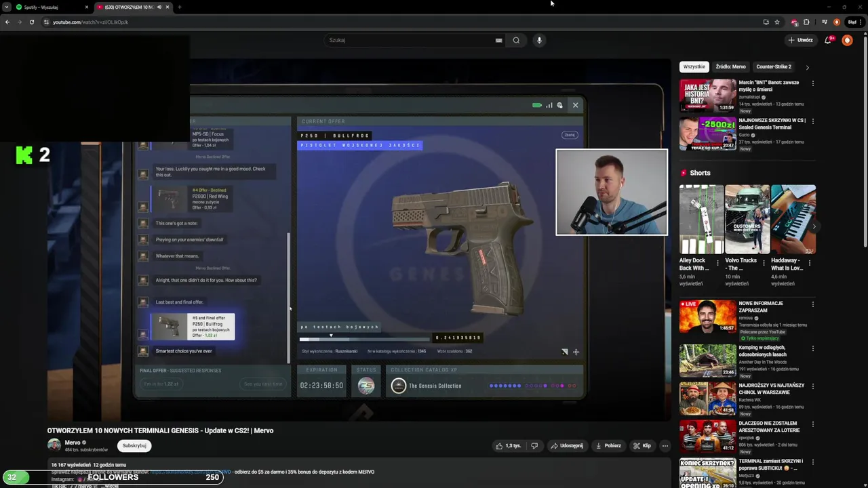
Task: Download the video with Pobierz
Action: [x=608, y=445]
